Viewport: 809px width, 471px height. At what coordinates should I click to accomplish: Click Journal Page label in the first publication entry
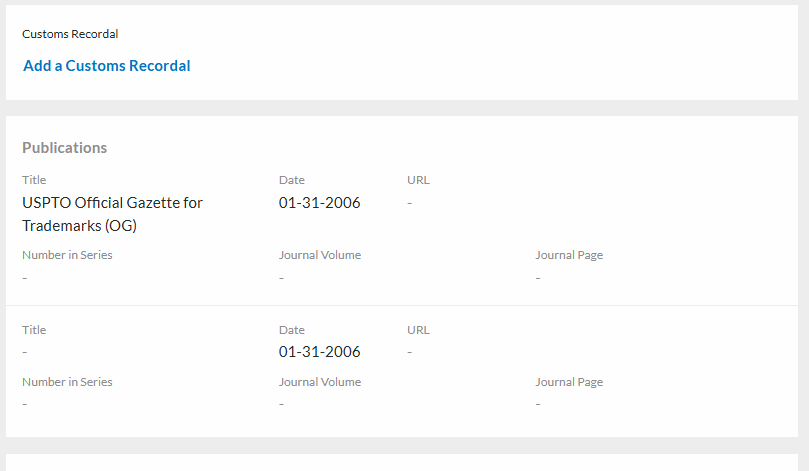[569, 255]
